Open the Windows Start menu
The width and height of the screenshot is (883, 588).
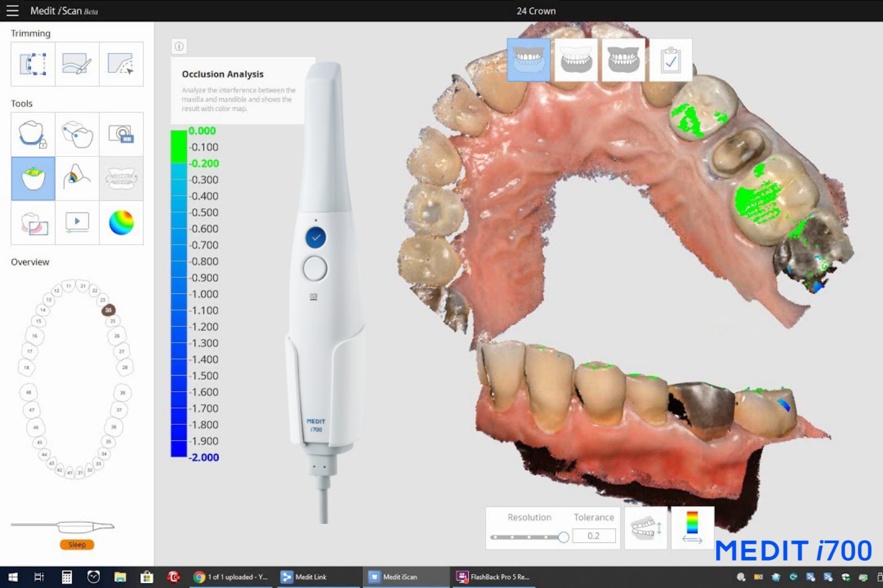[12, 577]
